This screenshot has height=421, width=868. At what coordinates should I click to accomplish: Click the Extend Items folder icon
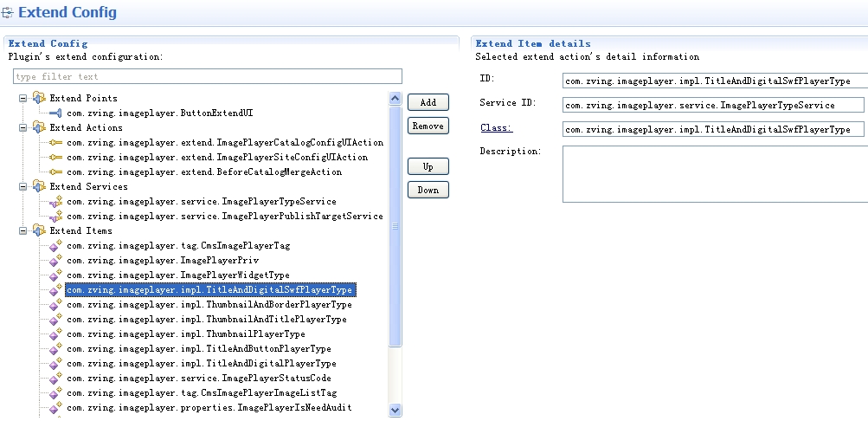click(x=39, y=230)
